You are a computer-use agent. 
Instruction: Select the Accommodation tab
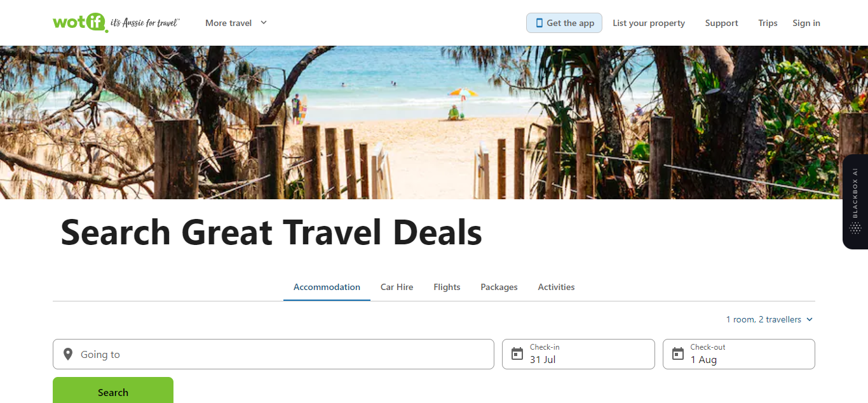point(327,287)
